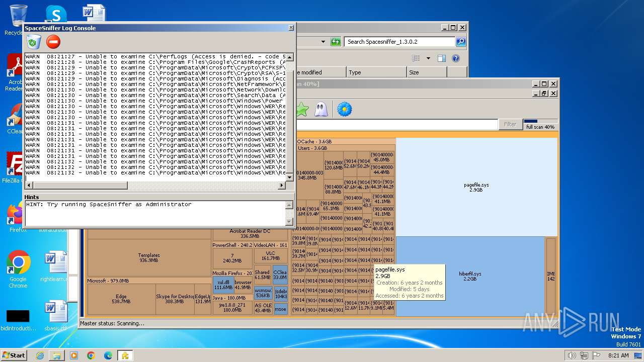The width and height of the screenshot is (644, 362).
Task: Select the VLC 161.7MB block
Action: pyautogui.click(x=270, y=256)
